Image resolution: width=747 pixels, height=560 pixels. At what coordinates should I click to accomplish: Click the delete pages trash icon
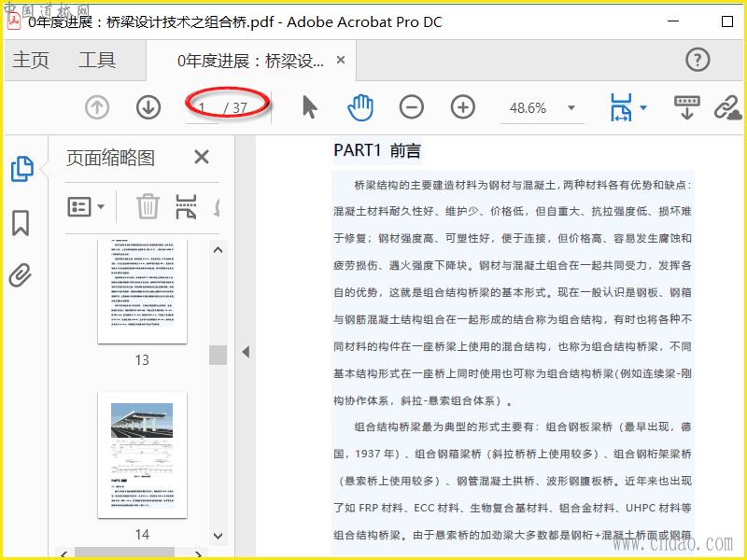(x=148, y=206)
